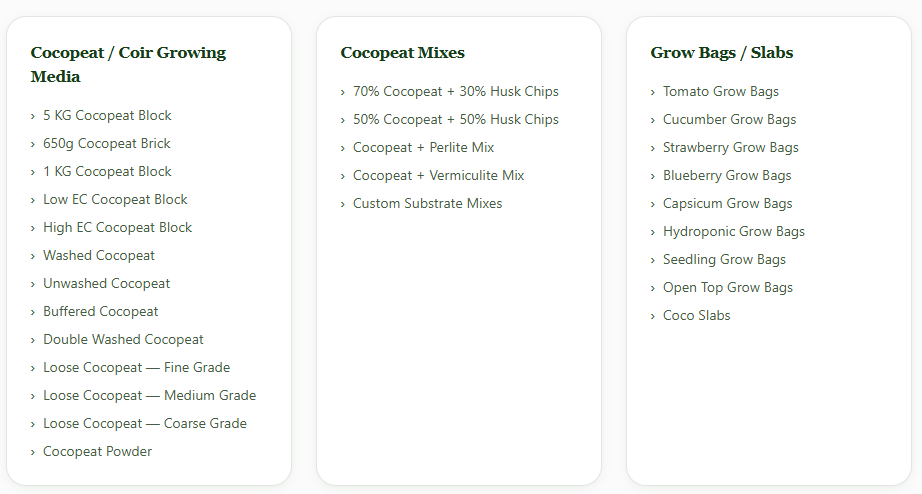Select Loose Cocopeat — Fine Grade

(136, 368)
